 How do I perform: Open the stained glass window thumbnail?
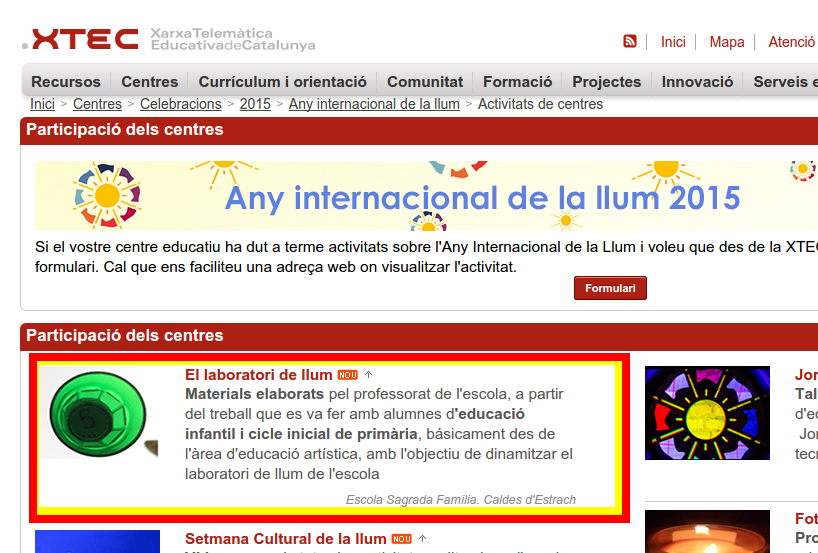707,413
